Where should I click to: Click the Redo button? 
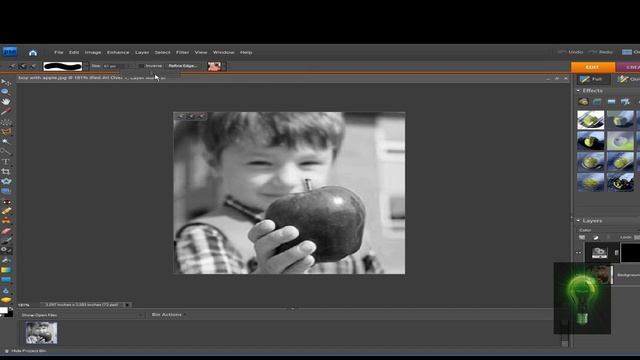pyautogui.click(x=601, y=52)
